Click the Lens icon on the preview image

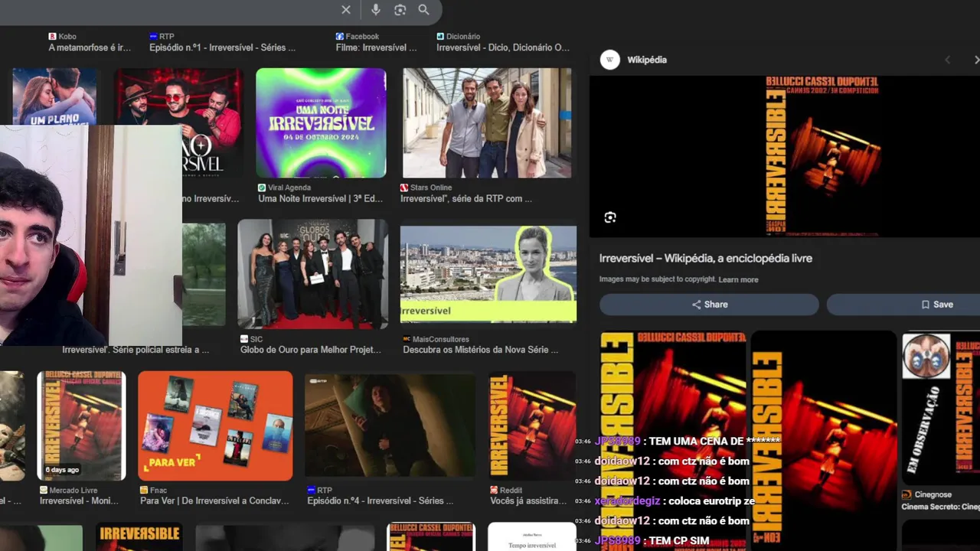tap(610, 217)
